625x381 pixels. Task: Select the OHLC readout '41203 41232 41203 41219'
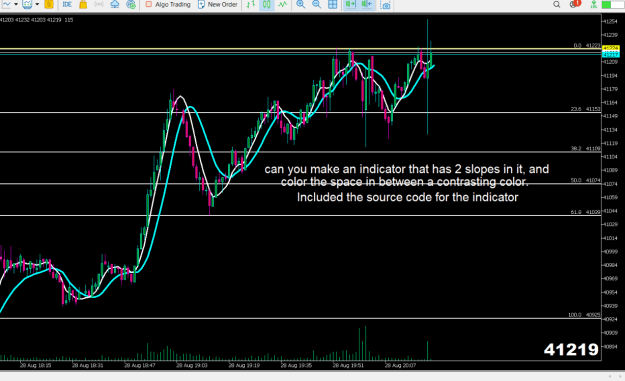click(x=30, y=20)
